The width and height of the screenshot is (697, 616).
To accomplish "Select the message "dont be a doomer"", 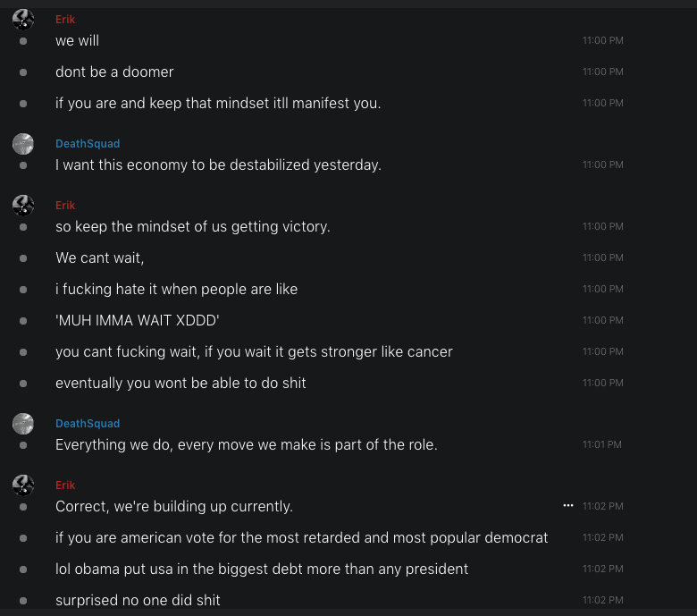I will [114, 72].
